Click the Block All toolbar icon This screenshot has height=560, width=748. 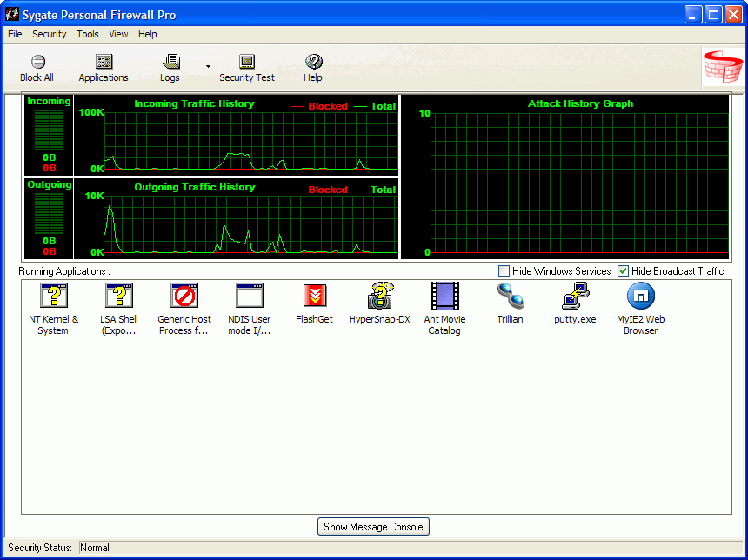[37, 68]
